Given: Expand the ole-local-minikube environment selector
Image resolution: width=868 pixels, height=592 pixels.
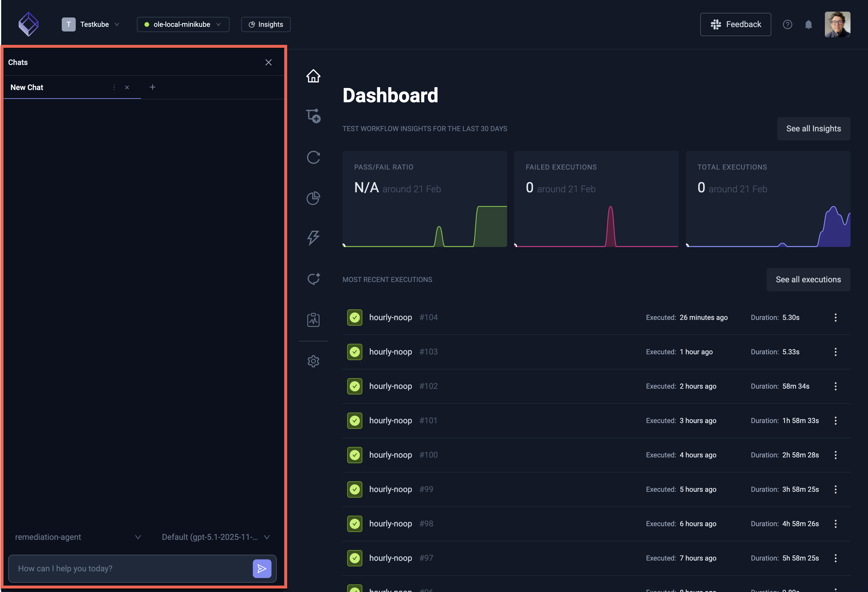Looking at the screenshot, I should (183, 24).
